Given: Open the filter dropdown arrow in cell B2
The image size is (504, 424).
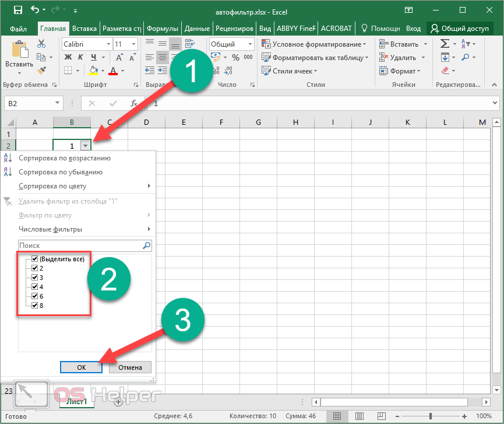Looking at the screenshot, I should tap(86, 146).
